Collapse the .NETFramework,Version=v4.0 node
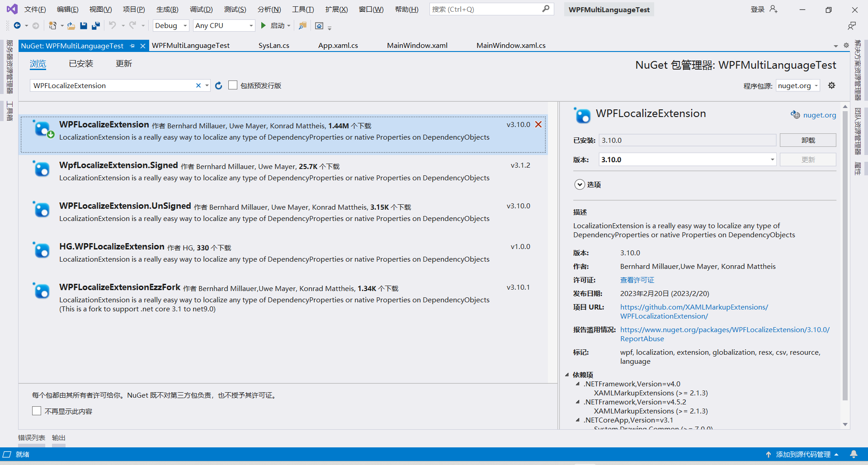 [x=578, y=384]
